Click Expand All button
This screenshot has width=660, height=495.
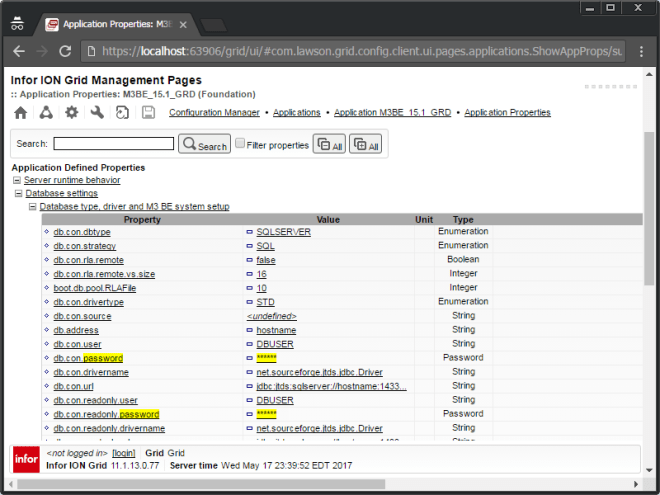pos(365,145)
